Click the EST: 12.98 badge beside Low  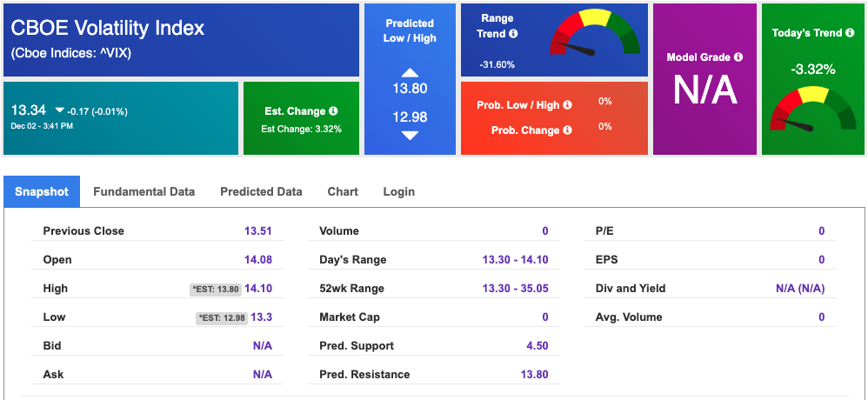click(222, 317)
